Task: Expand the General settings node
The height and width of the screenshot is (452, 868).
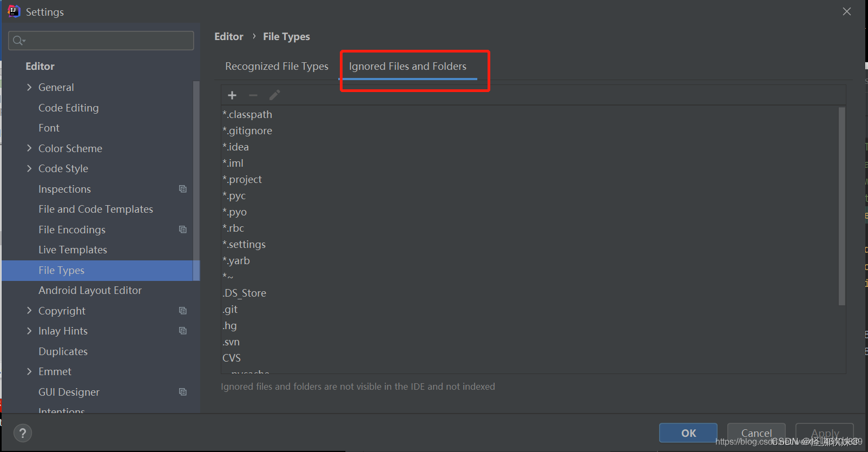Action: [29, 87]
